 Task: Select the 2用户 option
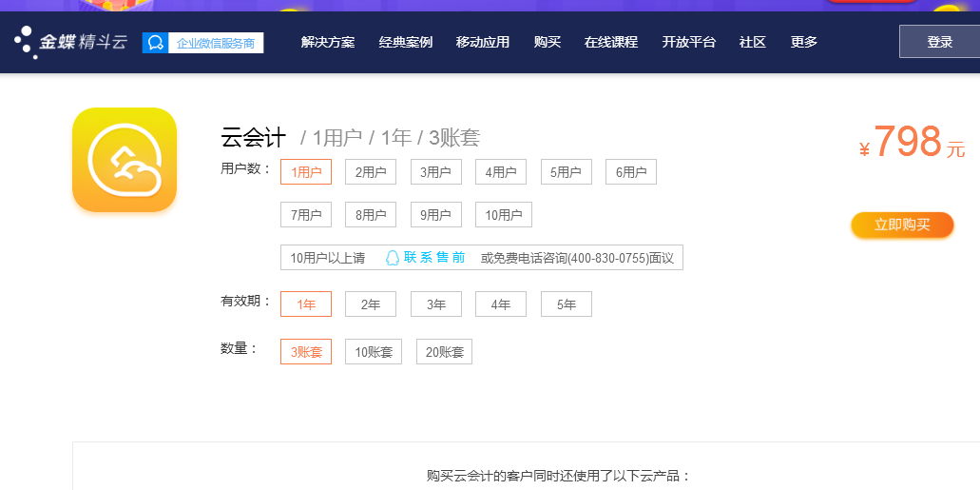[x=372, y=172]
